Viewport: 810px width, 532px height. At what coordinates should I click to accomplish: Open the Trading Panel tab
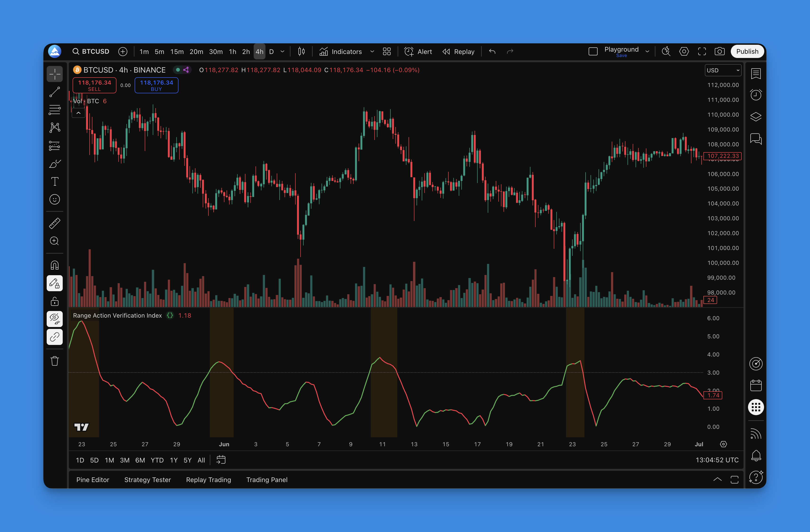pyautogui.click(x=267, y=480)
